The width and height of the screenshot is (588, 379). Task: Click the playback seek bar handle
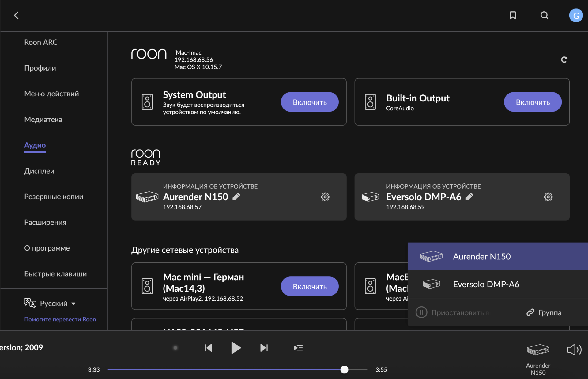click(x=344, y=369)
